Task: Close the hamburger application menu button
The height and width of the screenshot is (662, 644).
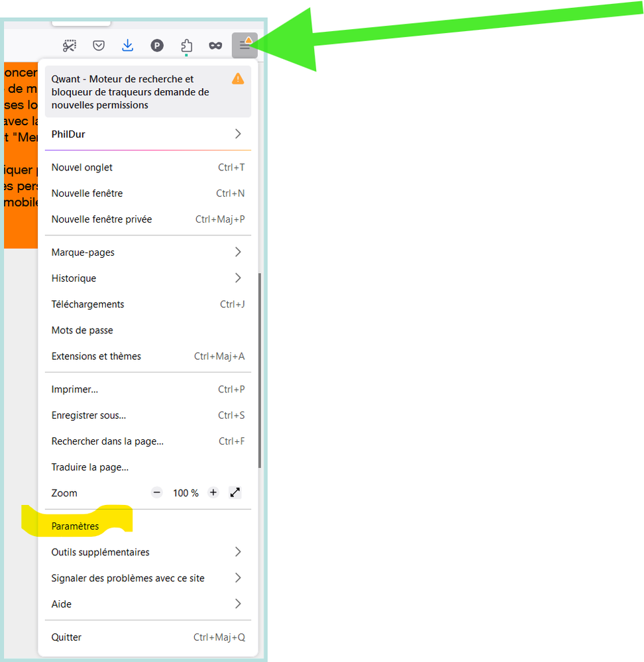Action: [244, 45]
